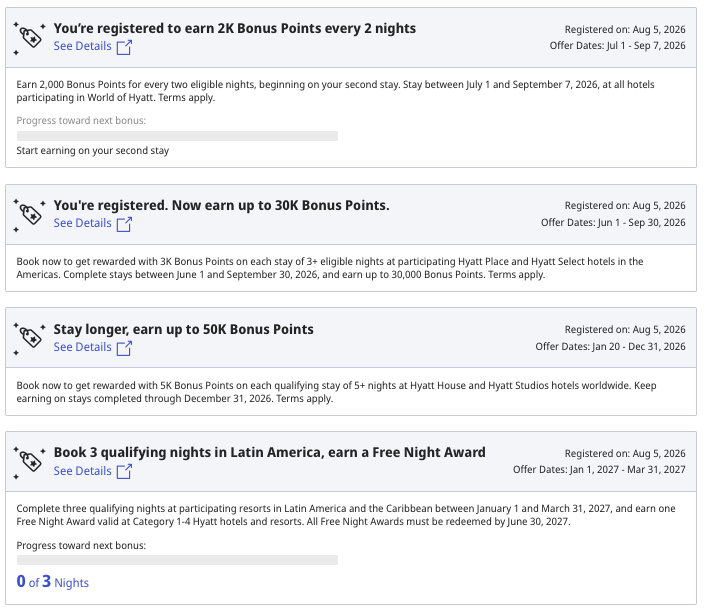
Task: Click heading 'You're registered to earn 2K Bonus Points every 2 nights'
Action: [235, 28]
